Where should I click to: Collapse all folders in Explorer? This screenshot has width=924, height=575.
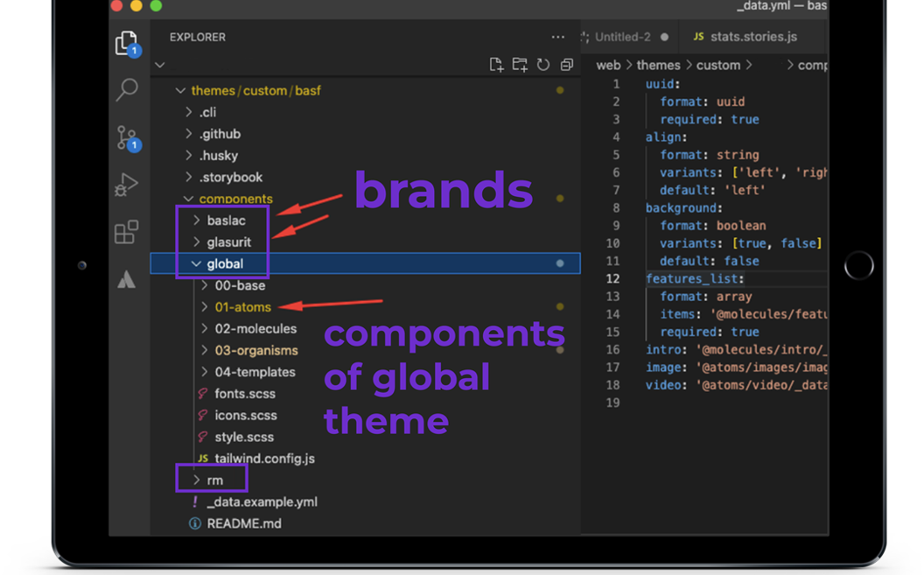567,65
